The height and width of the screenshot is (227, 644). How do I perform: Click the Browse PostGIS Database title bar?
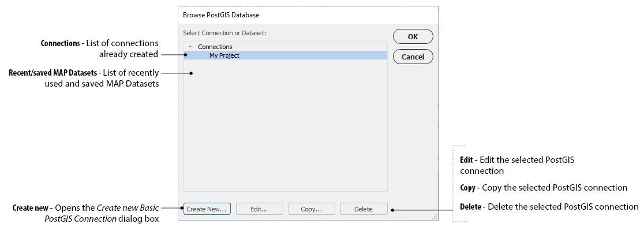pos(308,15)
